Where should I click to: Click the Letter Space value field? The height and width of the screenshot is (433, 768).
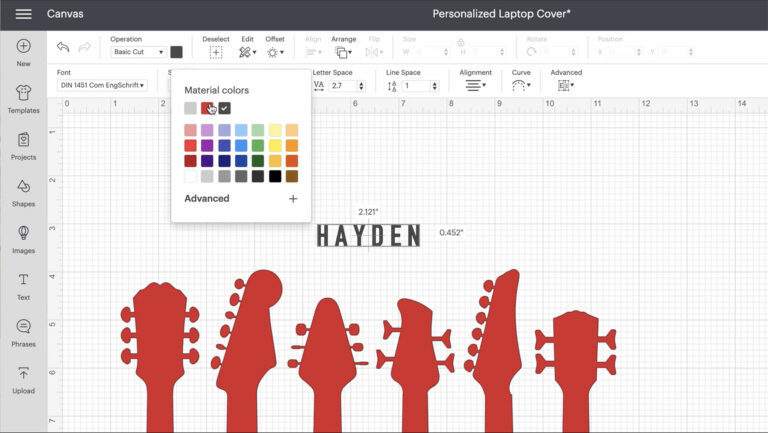[344, 86]
